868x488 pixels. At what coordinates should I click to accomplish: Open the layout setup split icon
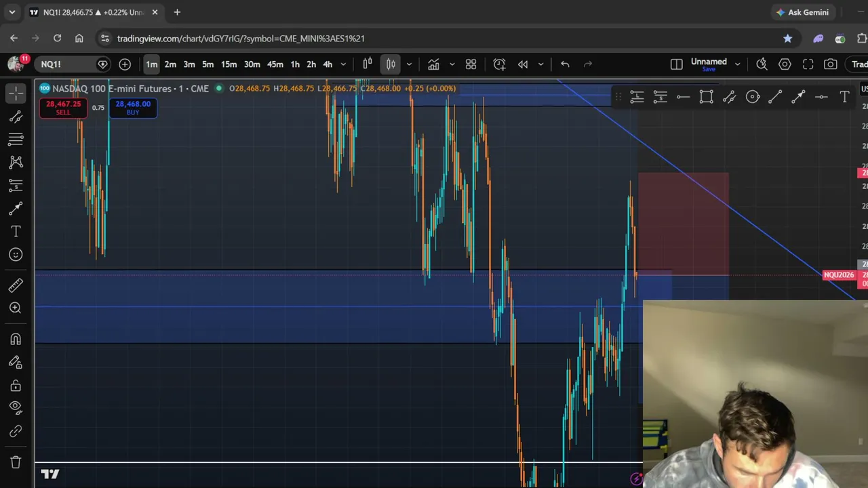(676, 64)
